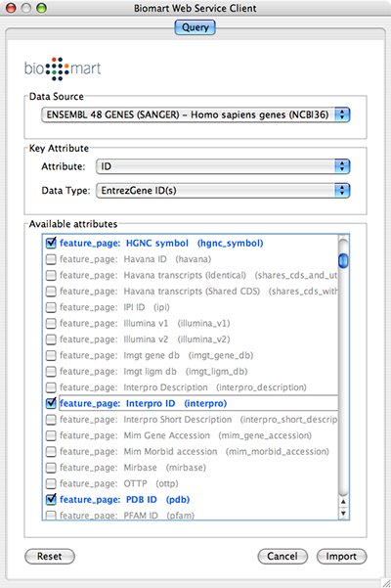This screenshot has height=588, width=391.
Task: Uncheck the HGNC symbol attribute
Action: click(x=51, y=243)
